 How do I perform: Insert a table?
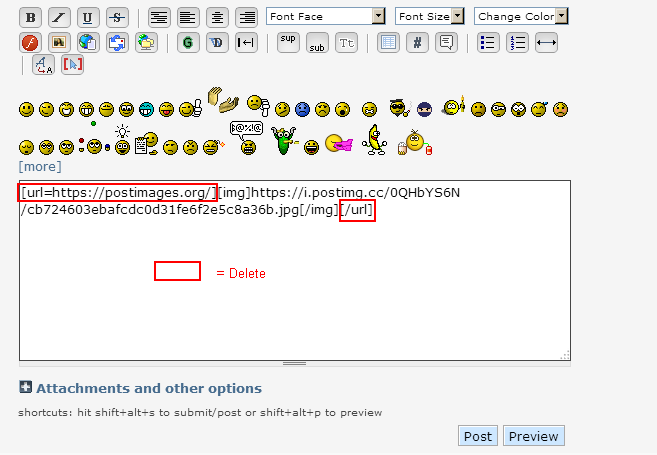coord(388,42)
